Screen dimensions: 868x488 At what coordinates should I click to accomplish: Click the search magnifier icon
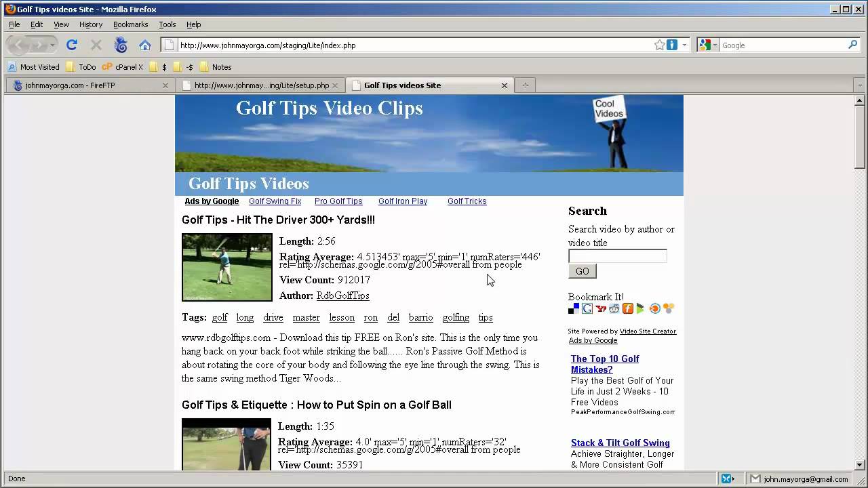click(x=852, y=45)
